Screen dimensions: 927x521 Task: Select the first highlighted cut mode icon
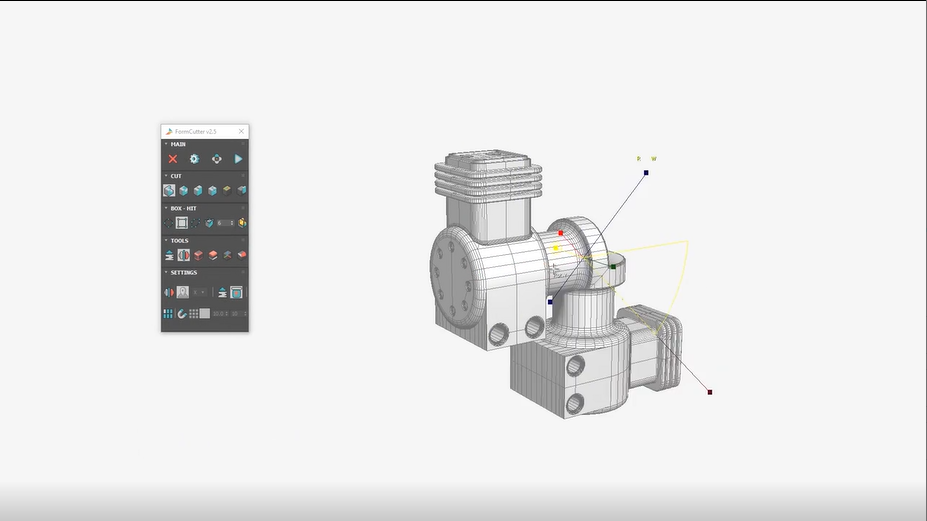tap(169, 190)
